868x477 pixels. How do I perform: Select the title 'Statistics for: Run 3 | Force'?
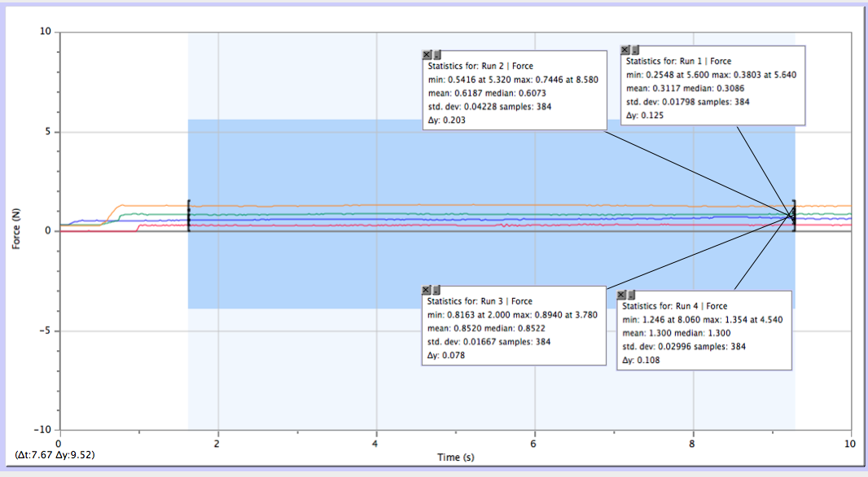coord(480,301)
